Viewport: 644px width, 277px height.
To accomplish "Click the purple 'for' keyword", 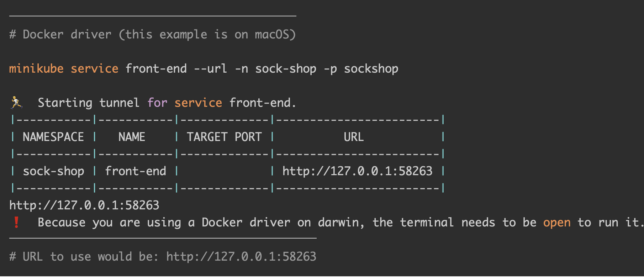I will click(157, 103).
